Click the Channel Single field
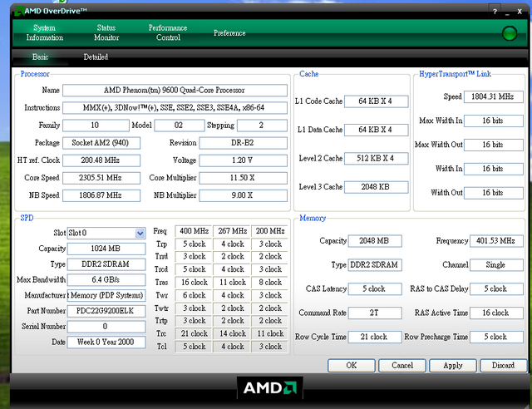This screenshot has width=532, height=409. pyautogui.click(x=496, y=265)
